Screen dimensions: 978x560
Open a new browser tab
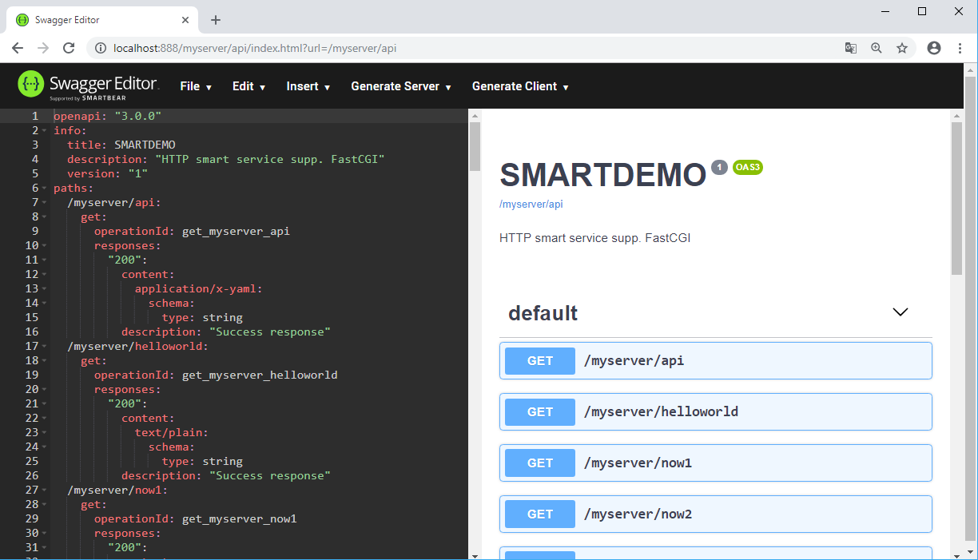coord(216,20)
